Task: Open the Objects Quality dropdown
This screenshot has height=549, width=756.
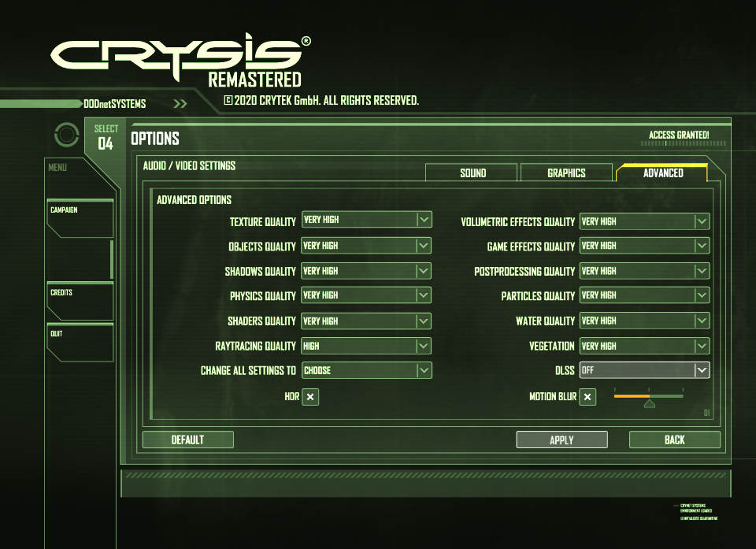Action: (366, 246)
